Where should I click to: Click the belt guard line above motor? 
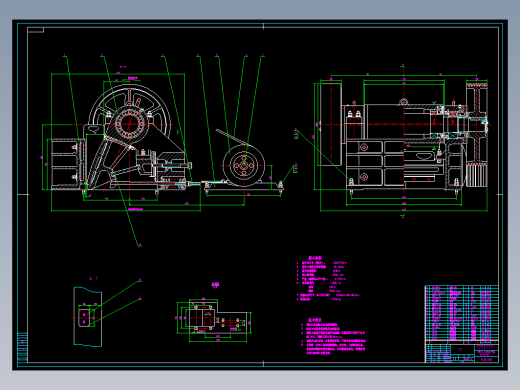[x=231, y=137]
